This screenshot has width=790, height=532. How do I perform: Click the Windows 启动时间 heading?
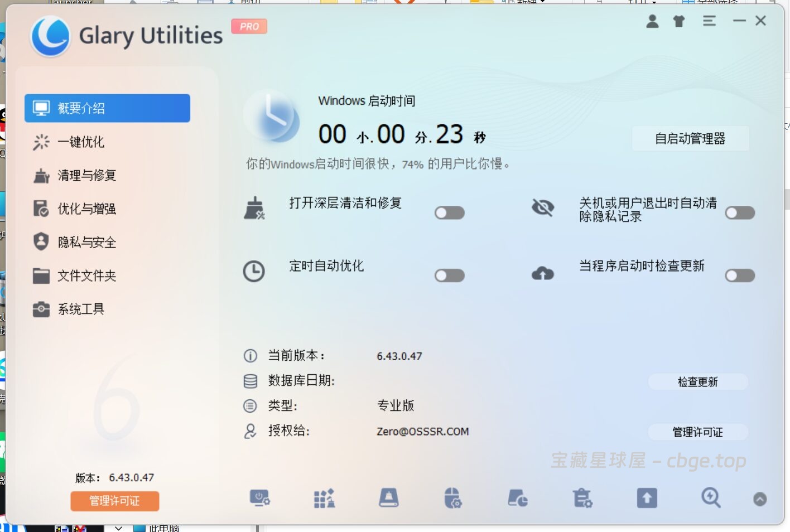pos(367,101)
